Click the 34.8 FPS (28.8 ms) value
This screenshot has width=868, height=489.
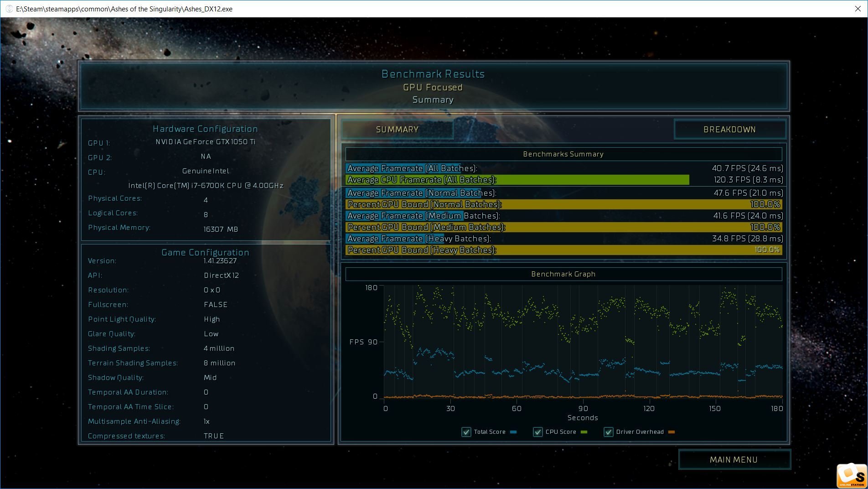[x=748, y=239]
